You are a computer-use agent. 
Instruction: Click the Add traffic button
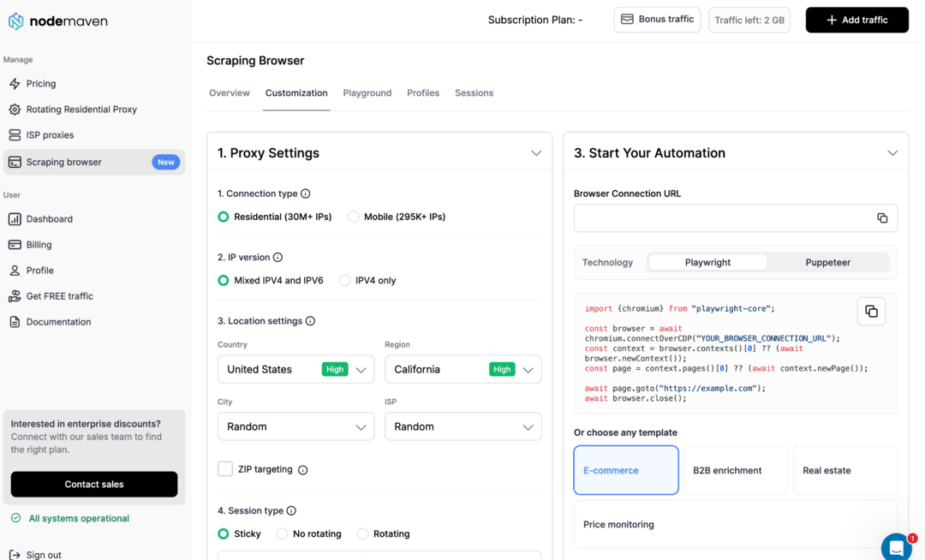point(857,20)
